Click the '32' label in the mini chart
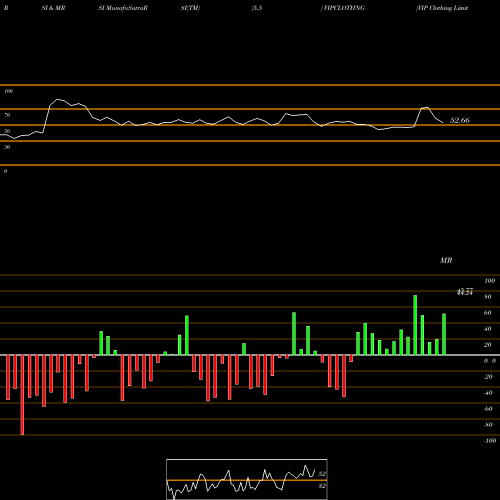 pyautogui.click(x=322, y=486)
